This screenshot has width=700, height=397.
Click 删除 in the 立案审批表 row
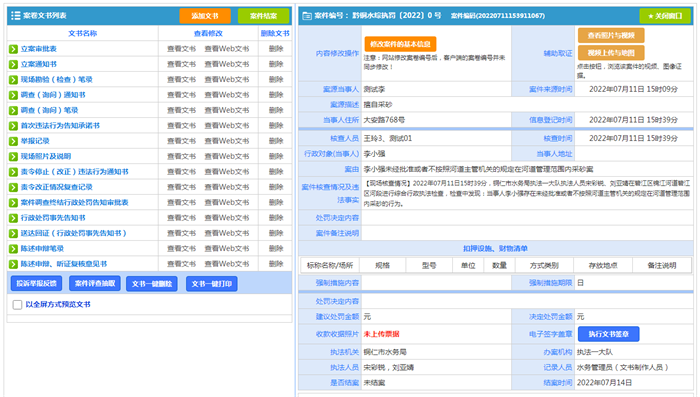pos(276,49)
